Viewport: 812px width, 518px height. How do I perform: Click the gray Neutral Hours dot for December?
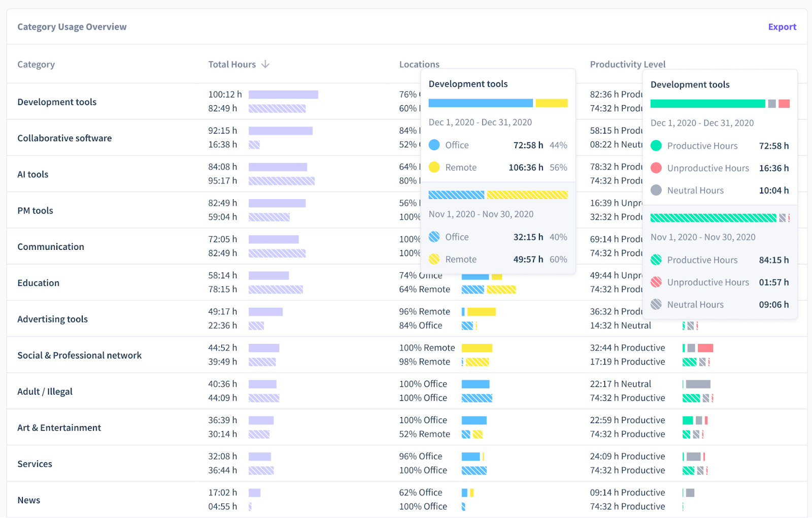tap(656, 190)
